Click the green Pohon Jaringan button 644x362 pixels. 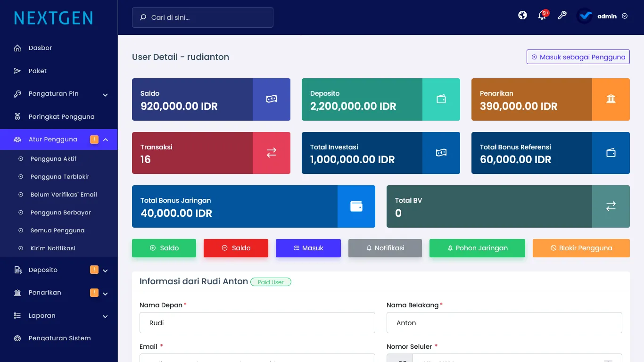tap(477, 248)
